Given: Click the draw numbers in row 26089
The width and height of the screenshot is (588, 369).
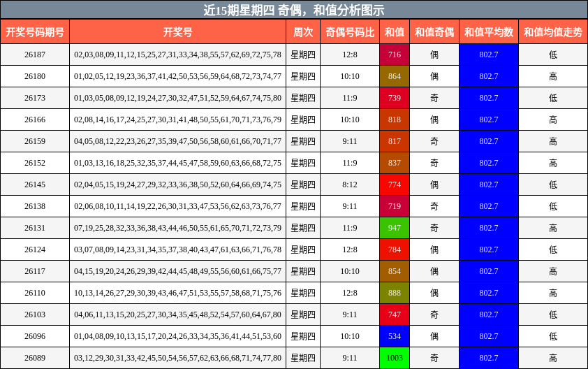Looking at the screenshot, I should 178,358.
